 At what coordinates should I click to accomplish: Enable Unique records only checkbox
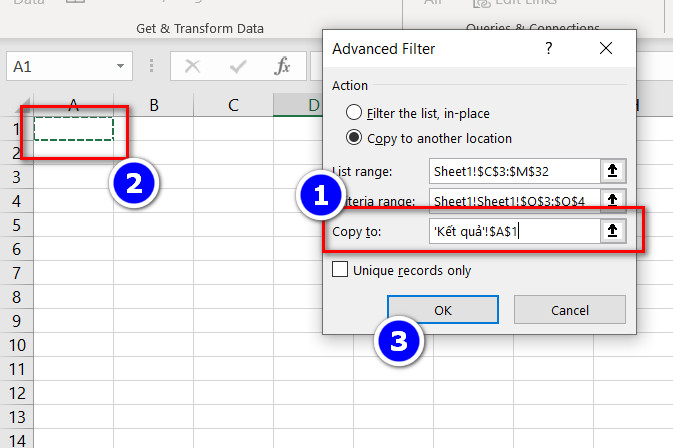pos(340,270)
